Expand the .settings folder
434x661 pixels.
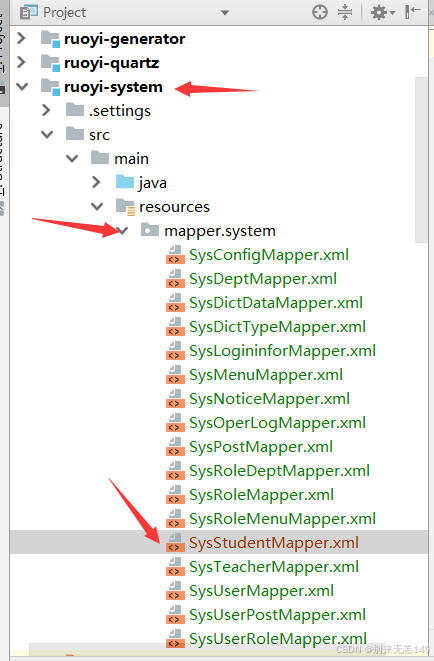pyautogui.click(x=46, y=110)
